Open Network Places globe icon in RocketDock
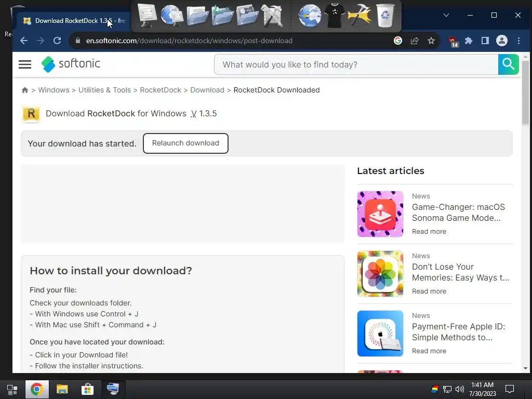The width and height of the screenshot is (532, 399). pos(171,15)
